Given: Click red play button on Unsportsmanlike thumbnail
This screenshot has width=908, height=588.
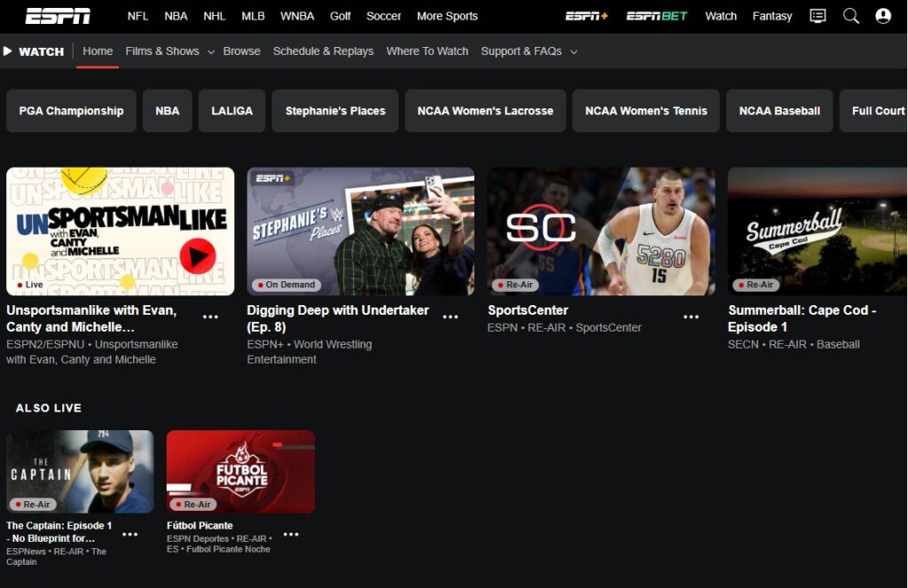Looking at the screenshot, I should coord(198,256).
